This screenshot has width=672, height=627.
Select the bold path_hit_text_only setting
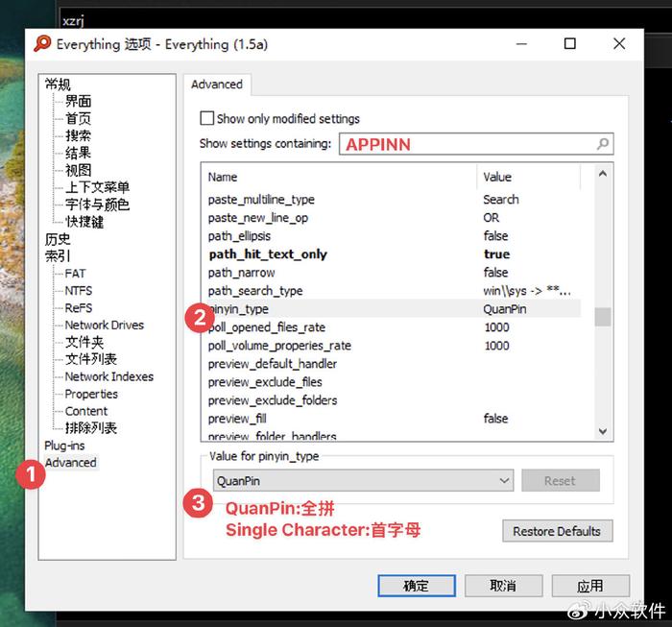(391, 254)
